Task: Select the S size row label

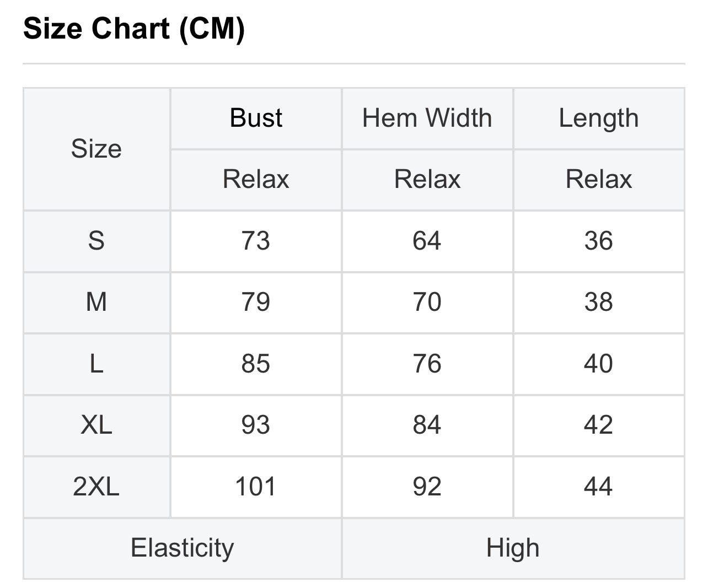Action: click(96, 241)
